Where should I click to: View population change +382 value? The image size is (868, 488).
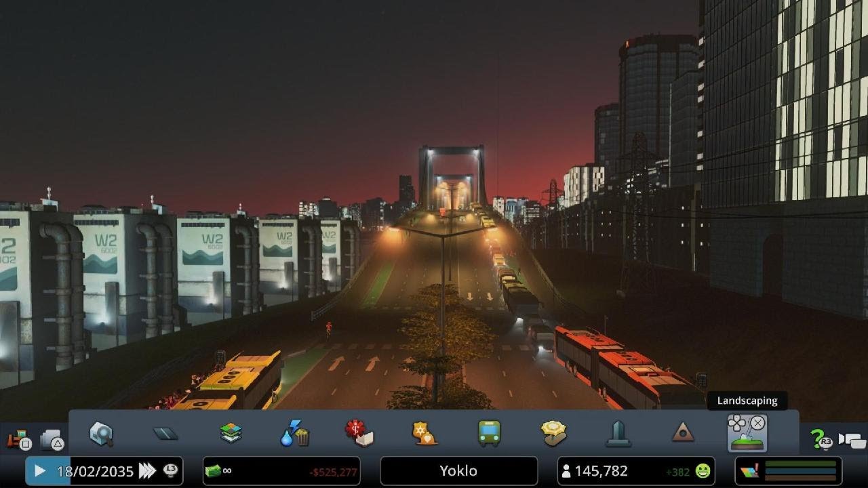point(678,472)
